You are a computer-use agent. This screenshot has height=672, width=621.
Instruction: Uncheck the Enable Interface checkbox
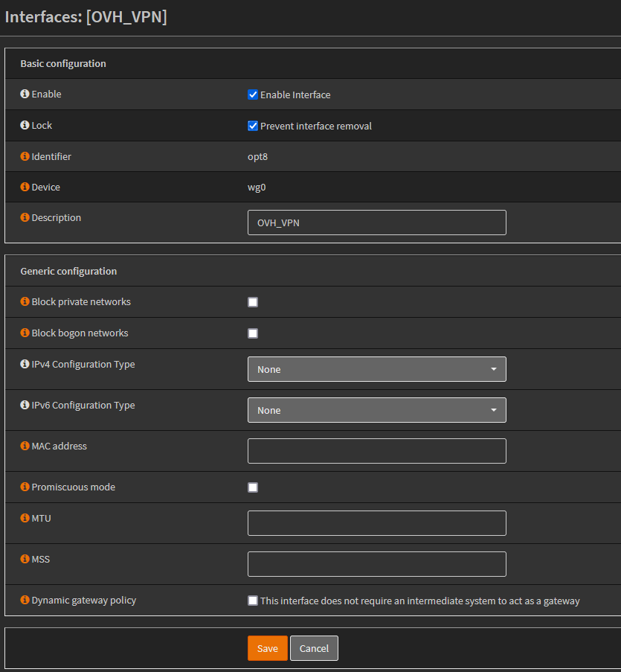253,95
